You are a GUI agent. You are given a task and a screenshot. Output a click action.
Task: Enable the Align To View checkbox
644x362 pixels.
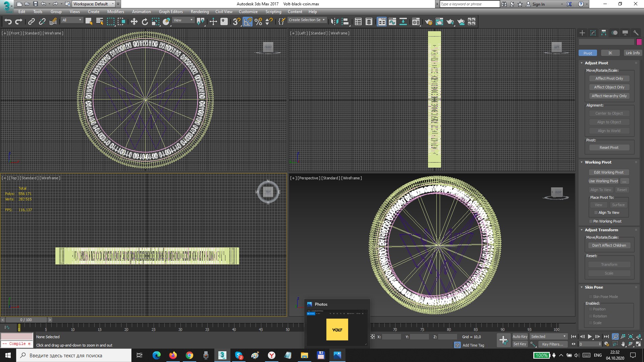pyautogui.click(x=596, y=213)
